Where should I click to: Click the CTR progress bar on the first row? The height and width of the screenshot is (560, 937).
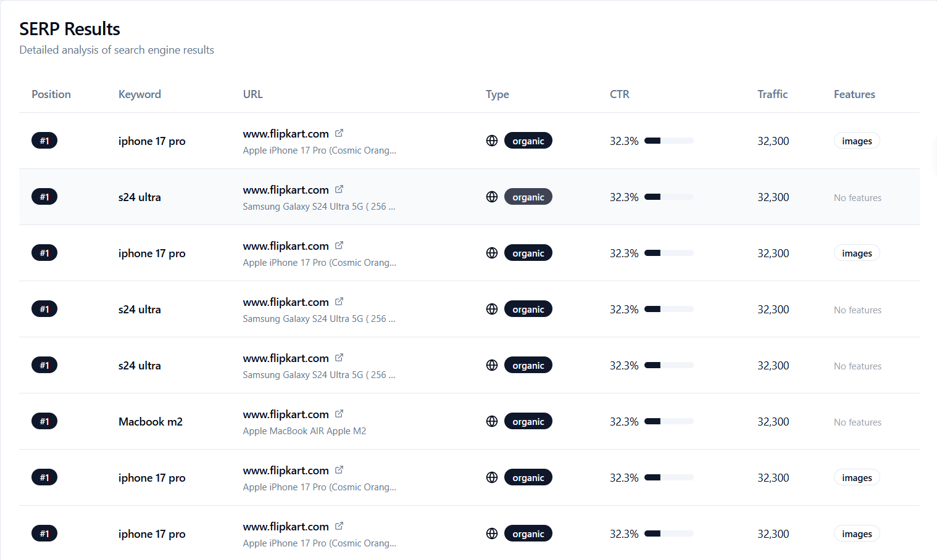668,141
